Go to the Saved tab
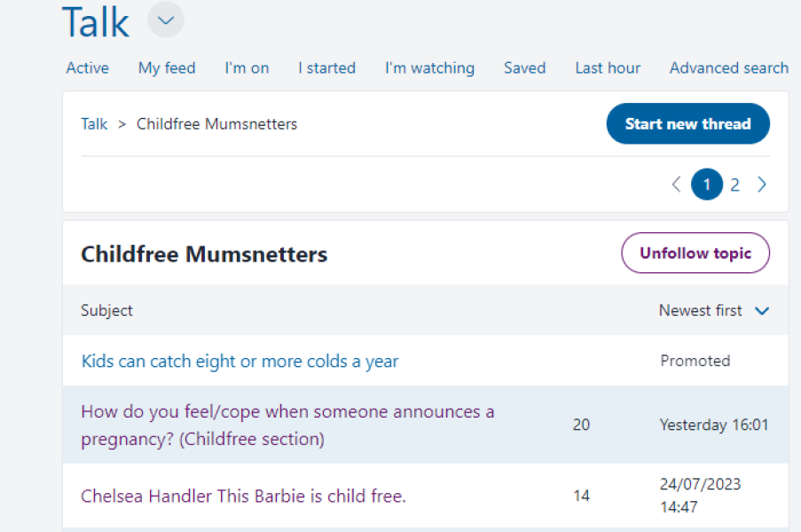The height and width of the screenshot is (532, 801). coord(524,68)
